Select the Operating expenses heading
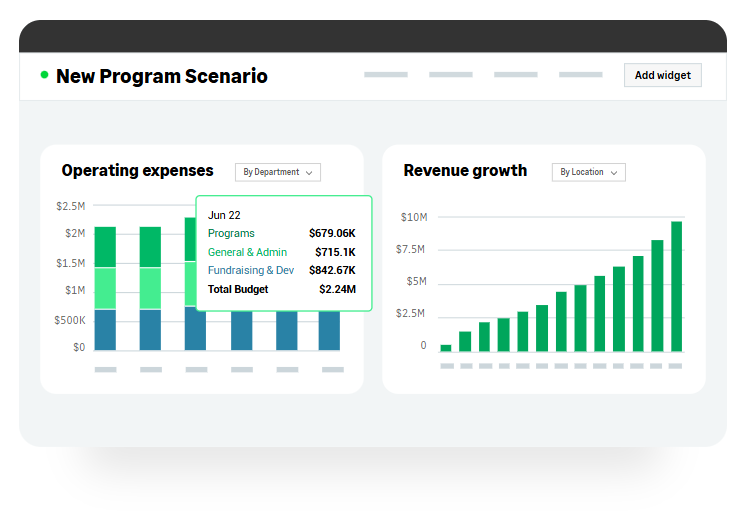This screenshot has height=517, width=746. pos(137,170)
